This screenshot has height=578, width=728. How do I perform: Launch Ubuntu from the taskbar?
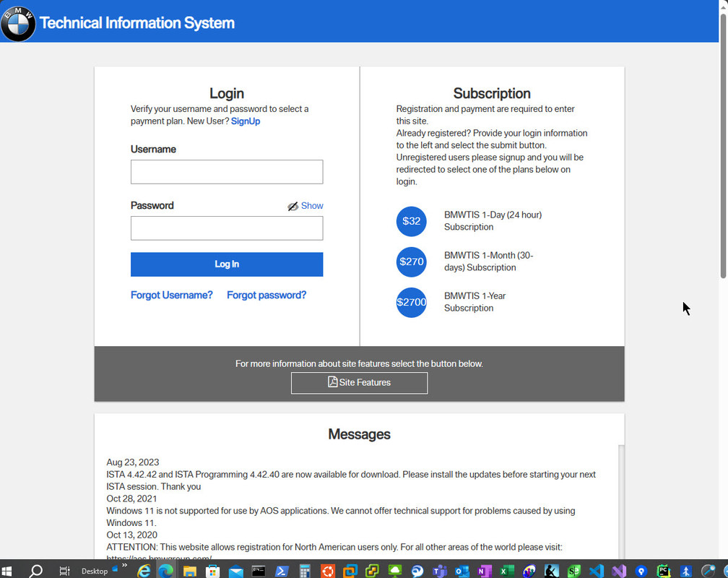328,571
